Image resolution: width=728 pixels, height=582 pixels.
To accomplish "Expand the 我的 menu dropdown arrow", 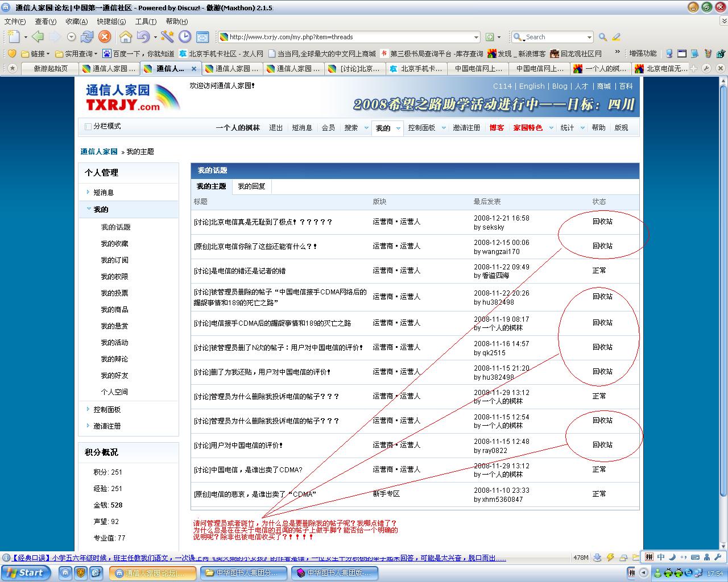I will tap(398, 128).
